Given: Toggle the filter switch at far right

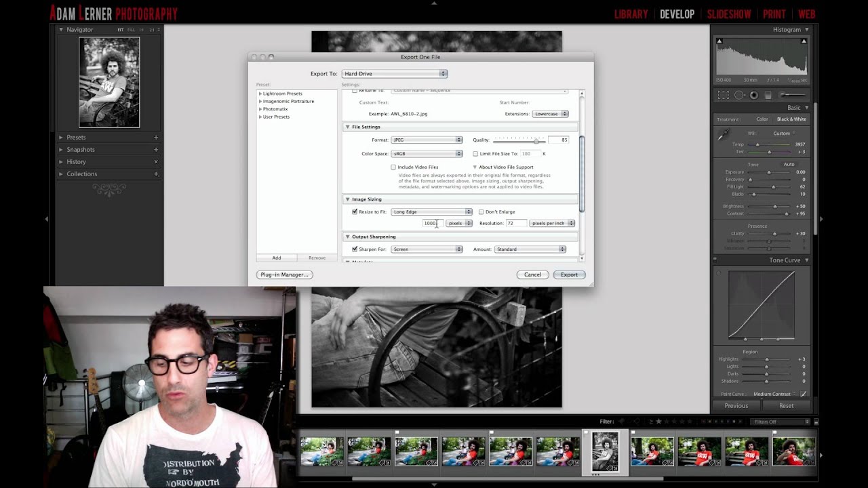Looking at the screenshot, I should point(814,422).
